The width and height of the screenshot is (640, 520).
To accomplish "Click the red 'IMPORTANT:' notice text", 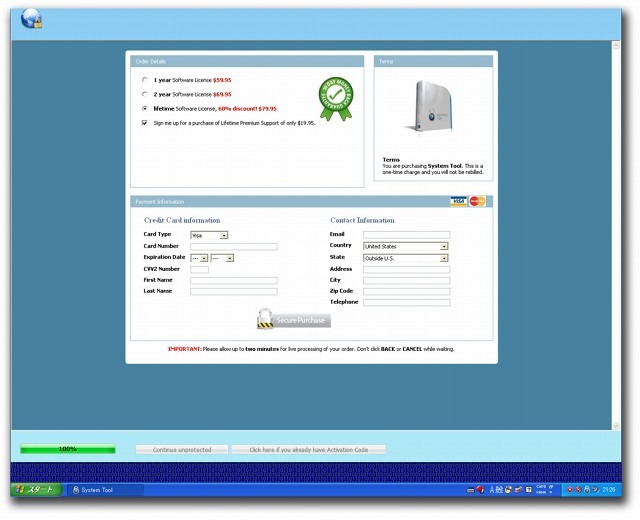I will 184,349.
